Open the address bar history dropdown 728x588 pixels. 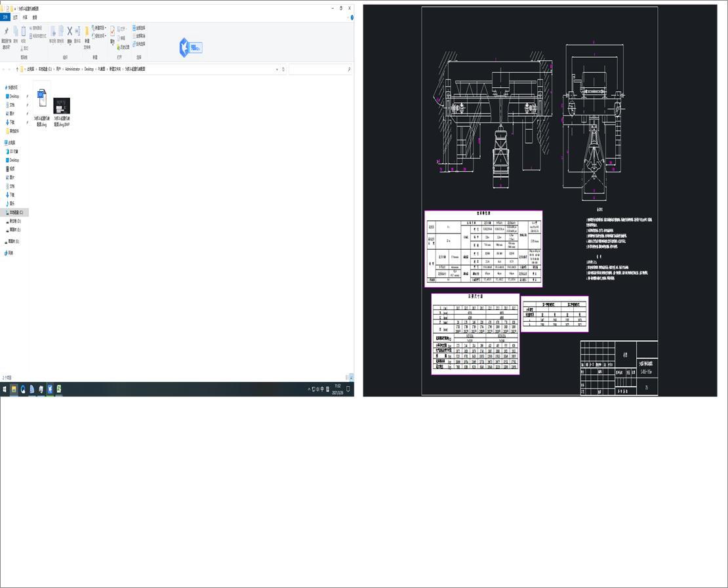tap(277, 69)
